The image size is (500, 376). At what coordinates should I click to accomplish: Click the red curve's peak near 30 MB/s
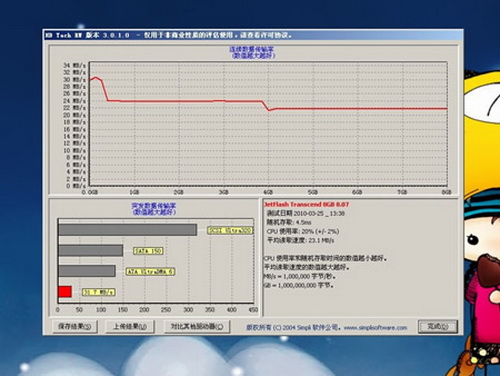click(96, 78)
